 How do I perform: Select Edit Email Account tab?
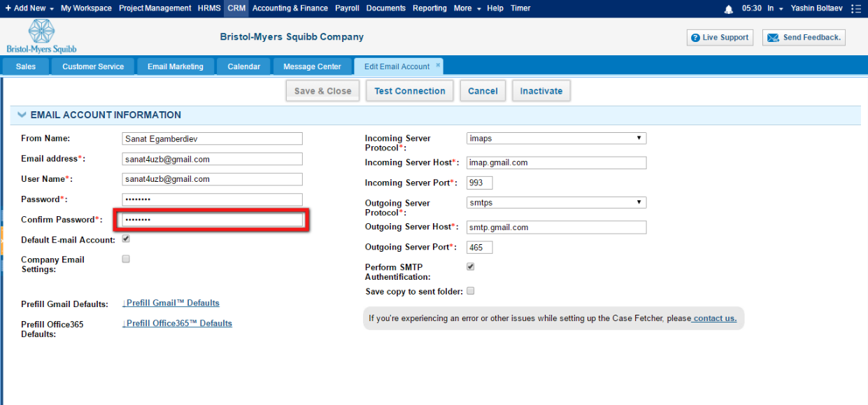(x=397, y=66)
